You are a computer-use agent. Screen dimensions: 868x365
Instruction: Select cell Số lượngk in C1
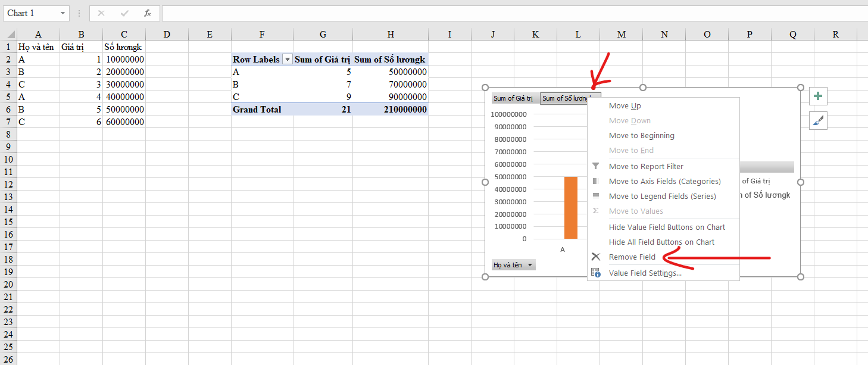[124, 46]
